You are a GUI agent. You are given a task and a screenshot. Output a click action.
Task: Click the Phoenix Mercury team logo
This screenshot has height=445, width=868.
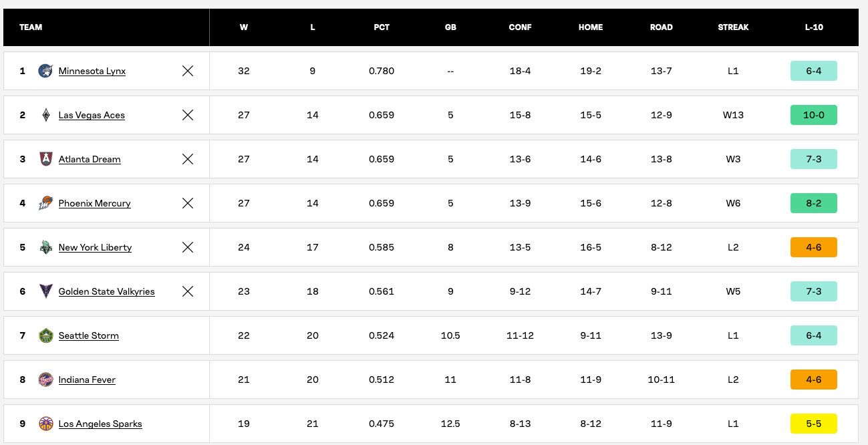coord(45,203)
